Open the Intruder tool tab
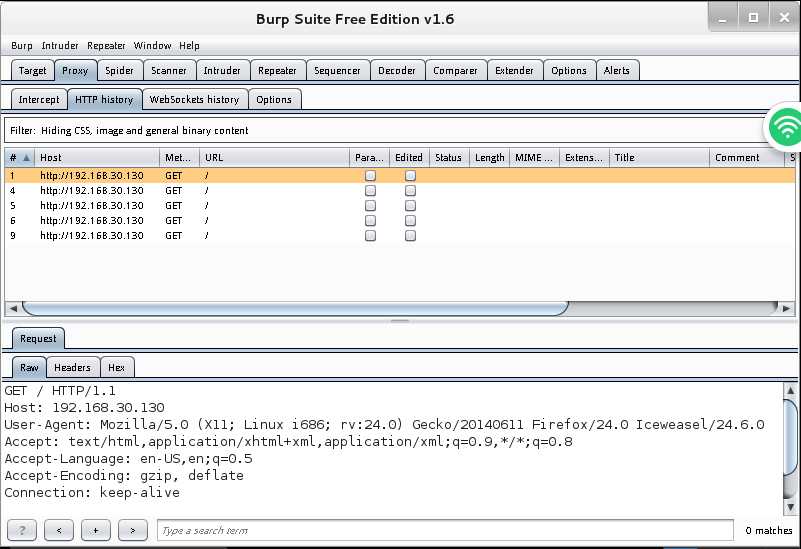Image resolution: width=801 pixels, height=549 pixels. [222, 70]
